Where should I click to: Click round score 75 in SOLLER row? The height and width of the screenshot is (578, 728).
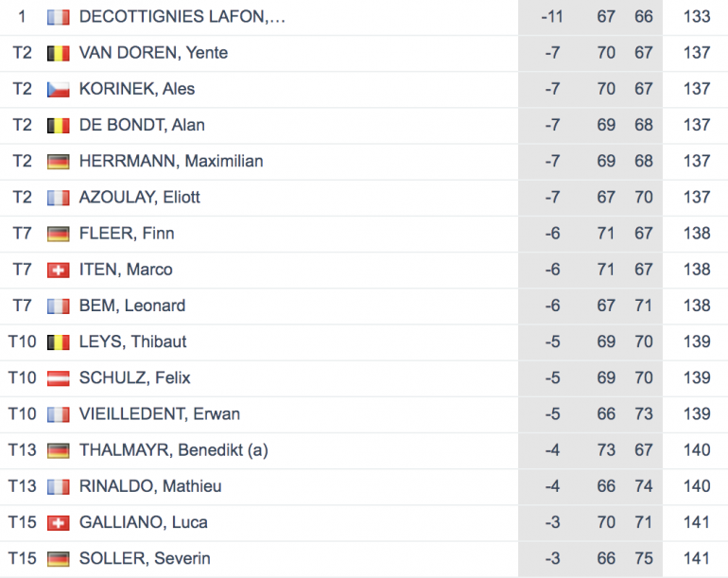click(x=644, y=558)
